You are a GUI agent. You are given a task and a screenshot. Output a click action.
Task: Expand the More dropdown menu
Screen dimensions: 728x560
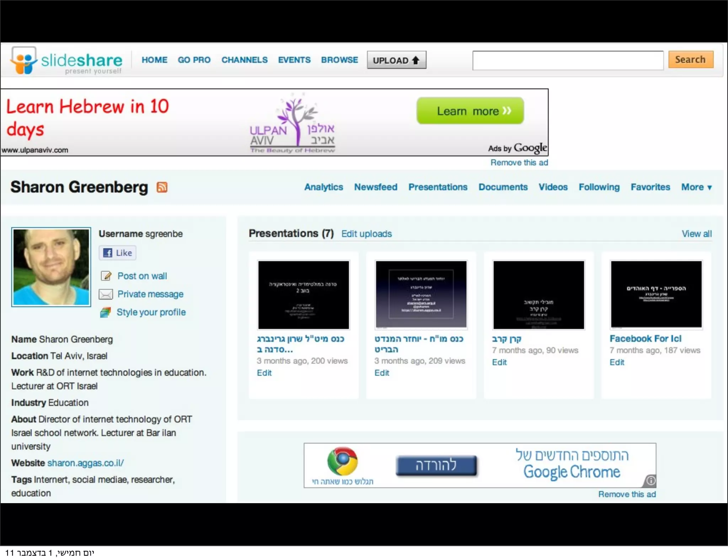coord(696,187)
